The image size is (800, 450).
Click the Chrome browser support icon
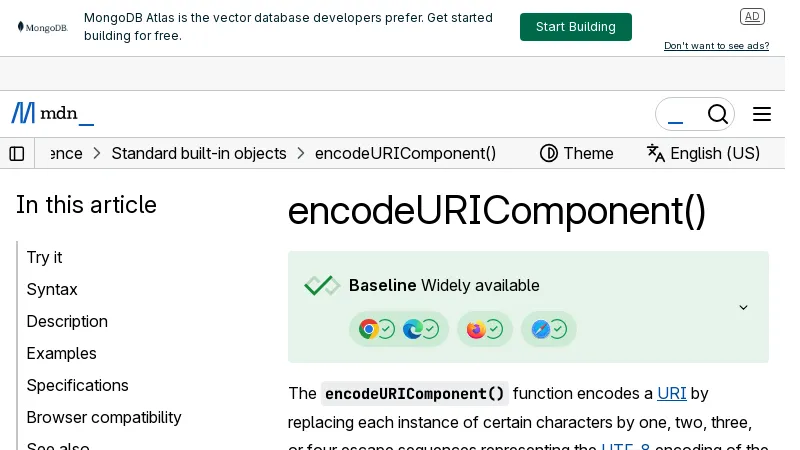(x=369, y=329)
